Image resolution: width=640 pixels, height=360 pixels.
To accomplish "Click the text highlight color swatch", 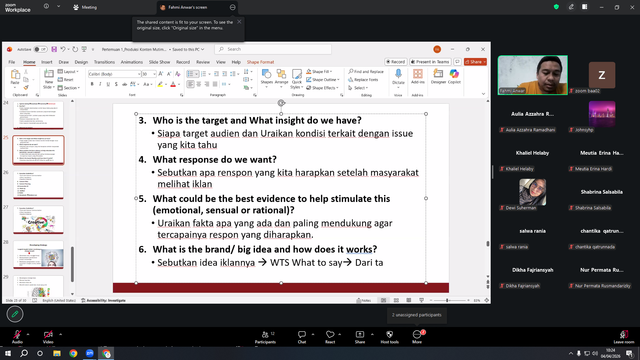I will pos(160,84).
